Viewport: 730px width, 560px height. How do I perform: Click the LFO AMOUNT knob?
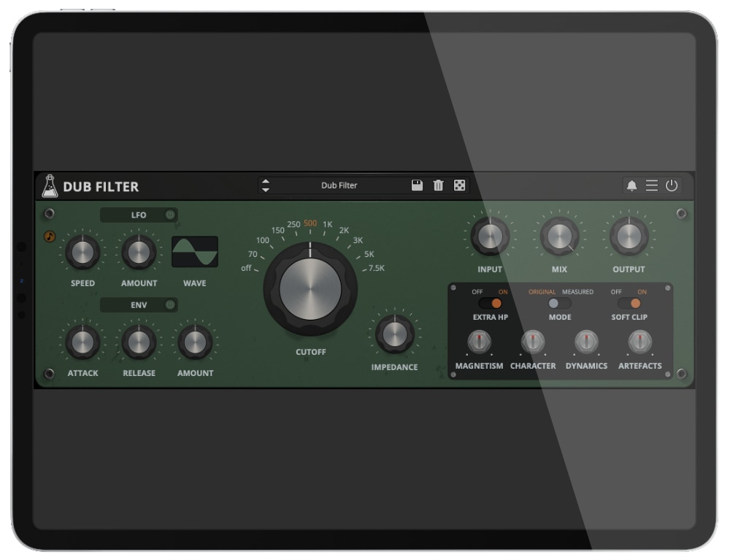[x=139, y=253]
